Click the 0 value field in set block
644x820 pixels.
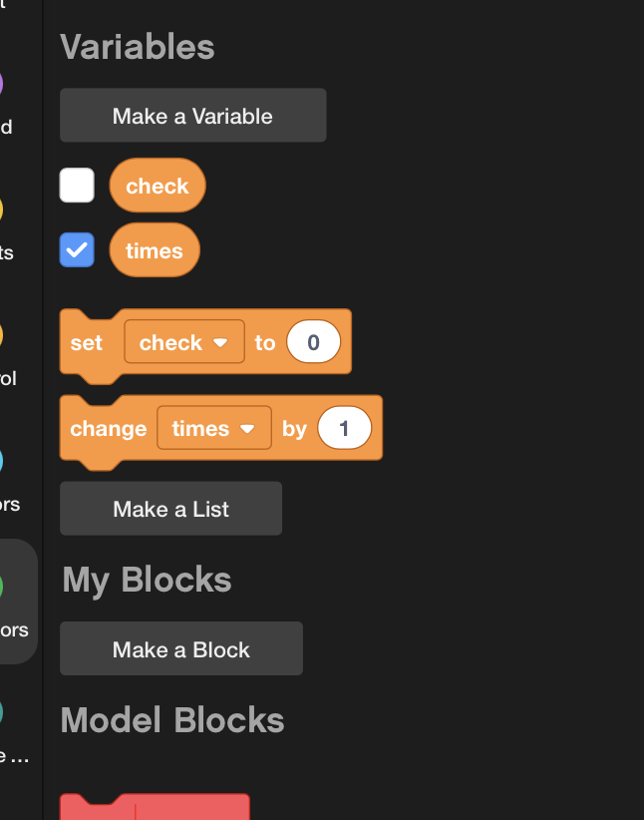pyautogui.click(x=313, y=342)
